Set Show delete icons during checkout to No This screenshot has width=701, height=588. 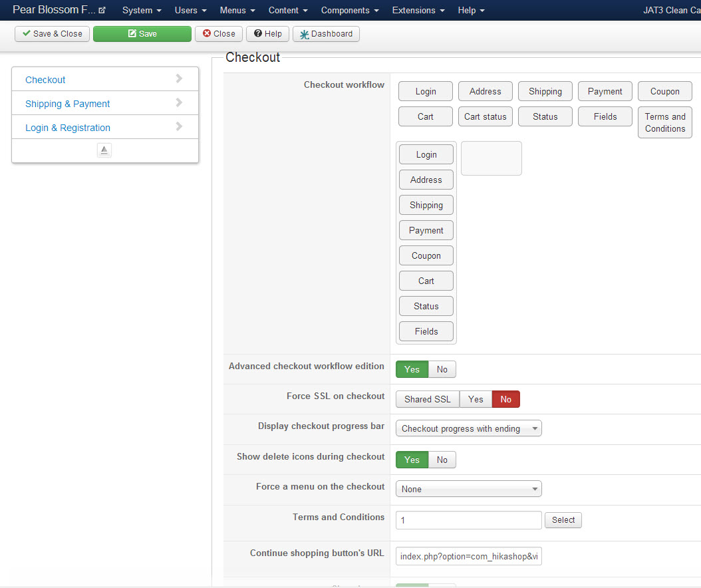click(442, 460)
